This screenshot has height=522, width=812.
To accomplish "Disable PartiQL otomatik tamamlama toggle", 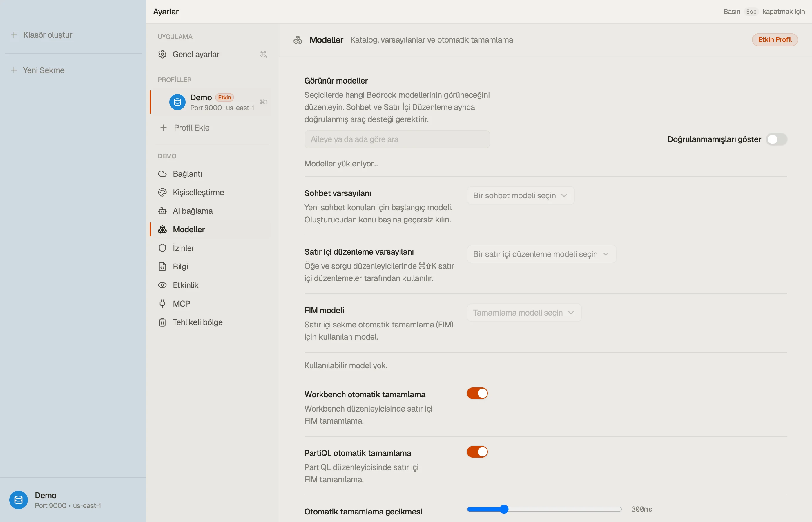I will coord(477,452).
